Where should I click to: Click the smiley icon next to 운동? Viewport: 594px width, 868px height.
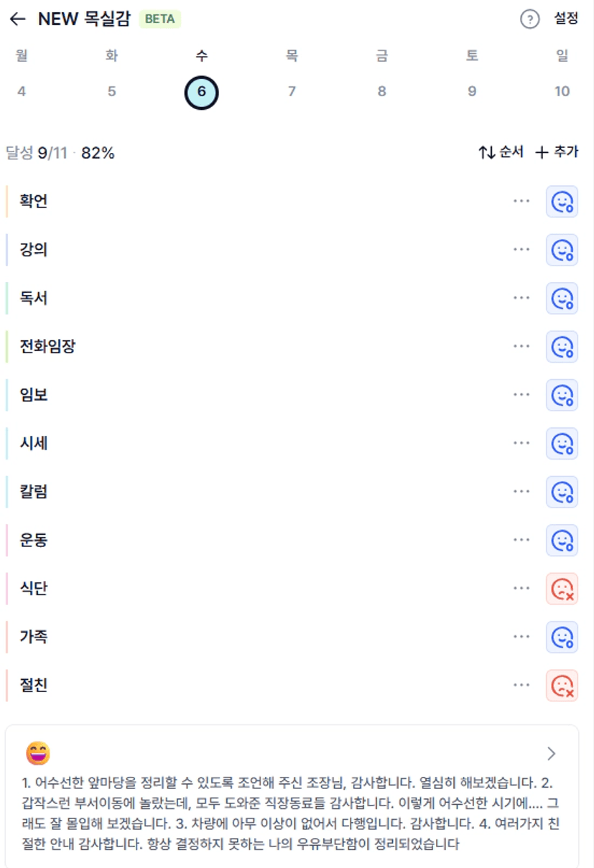point(562,540)
